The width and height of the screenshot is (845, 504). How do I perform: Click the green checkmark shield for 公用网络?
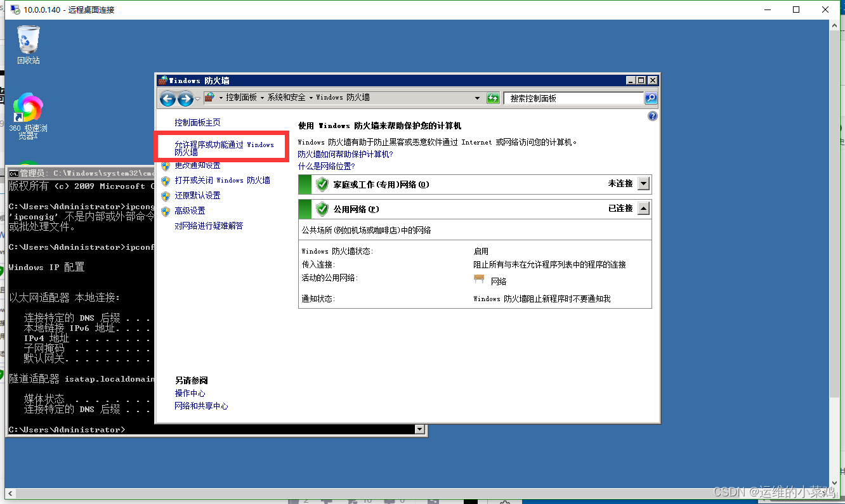[x=321, y=209]
